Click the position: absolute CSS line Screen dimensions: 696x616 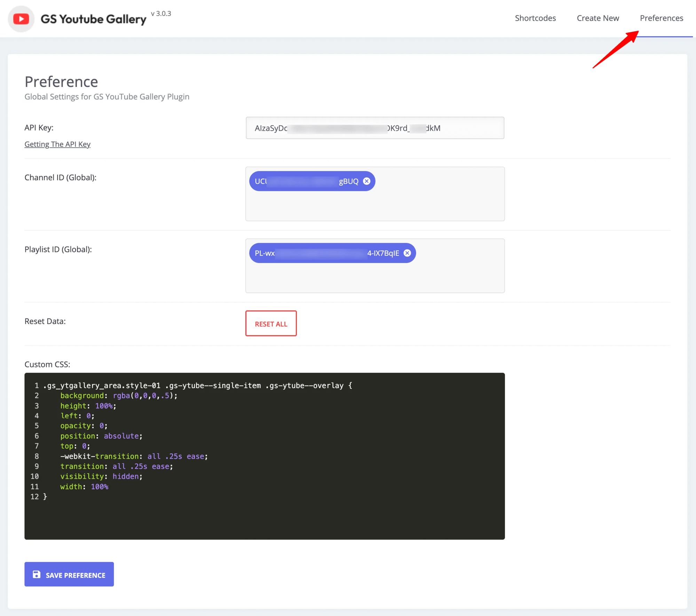point(101,436)
